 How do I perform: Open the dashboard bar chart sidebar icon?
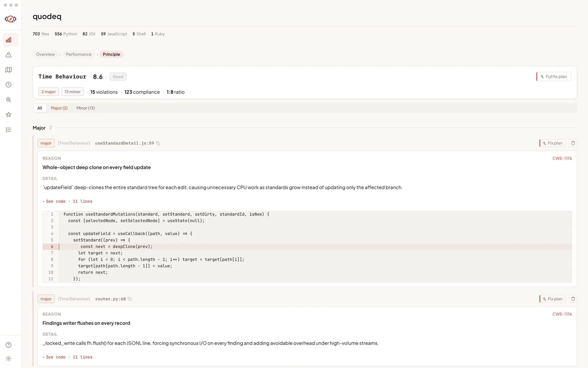9,40
